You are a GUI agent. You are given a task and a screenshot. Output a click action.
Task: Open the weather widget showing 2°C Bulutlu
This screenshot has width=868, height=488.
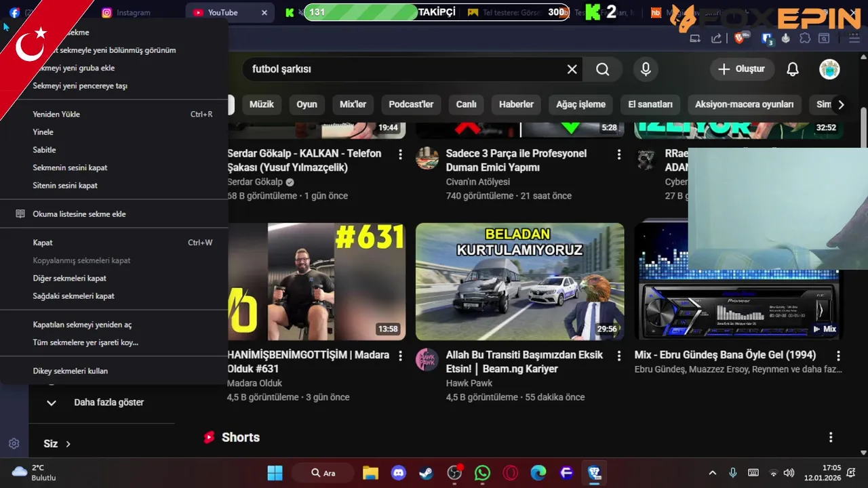tap(34, 473)
